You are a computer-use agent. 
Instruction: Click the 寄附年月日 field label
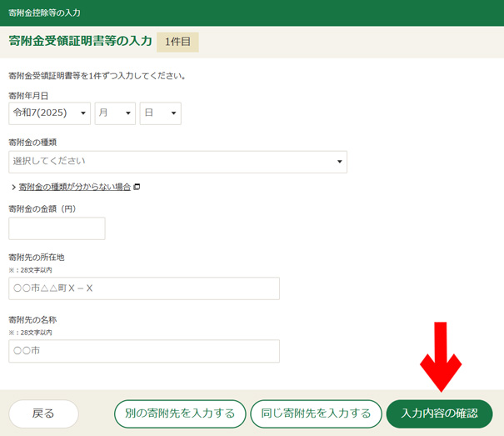[28, 96]
